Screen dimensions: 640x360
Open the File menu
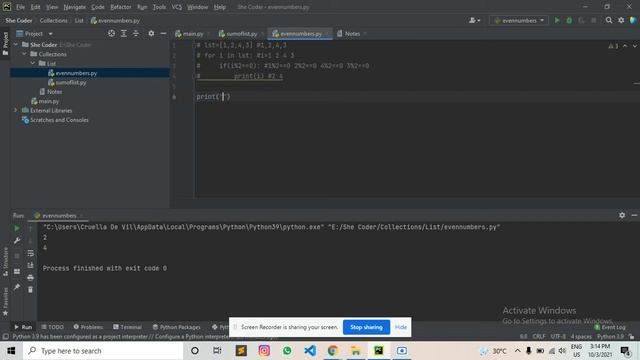tap(20, 7)
